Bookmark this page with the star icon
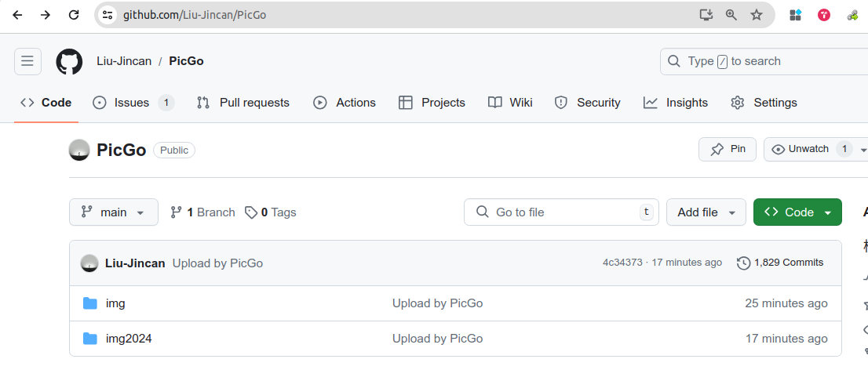Screen dimensions: 868x370 pyautogui.click(x=757, y=15)
